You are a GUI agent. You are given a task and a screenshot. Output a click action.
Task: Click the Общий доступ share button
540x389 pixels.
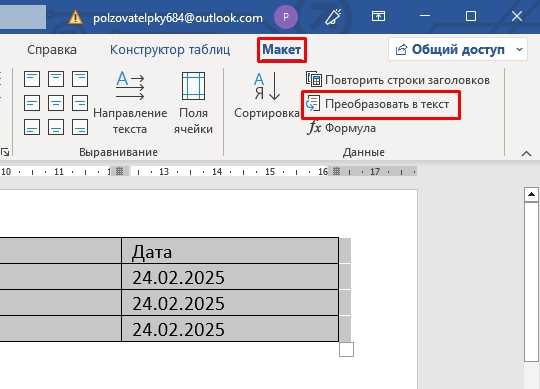(451, 50)
